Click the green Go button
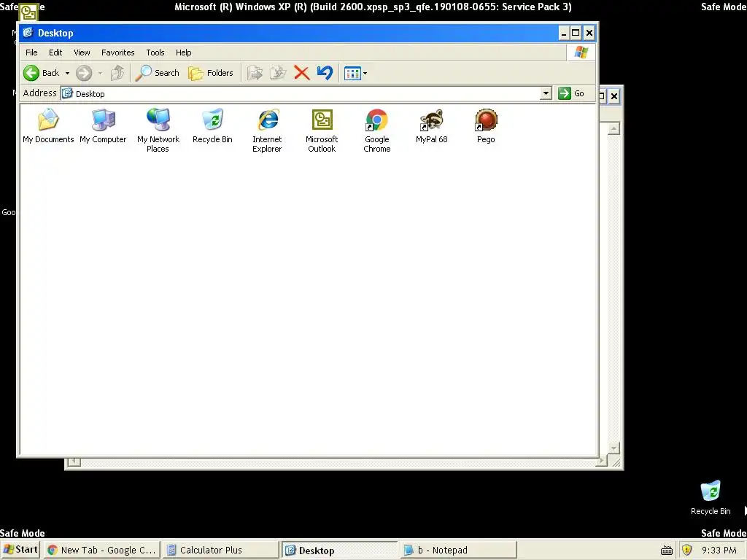747x560 pixels. point(571,93)
